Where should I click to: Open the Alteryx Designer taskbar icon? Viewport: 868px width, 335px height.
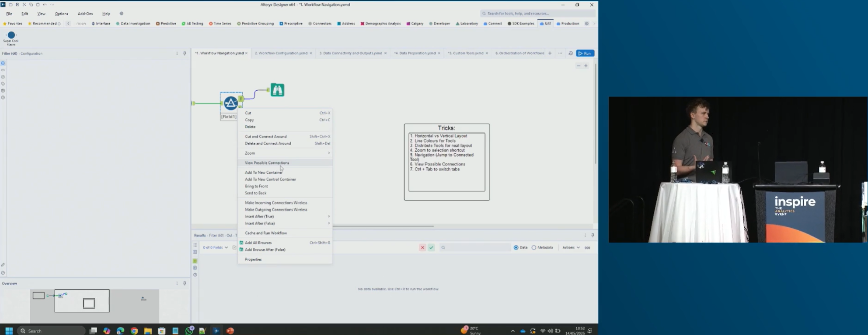click(216, 331)
